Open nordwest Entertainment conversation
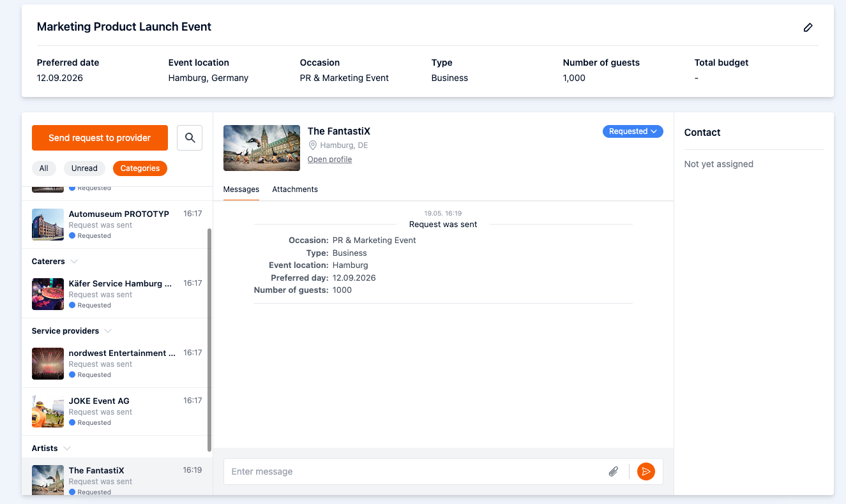 [117, 364]
